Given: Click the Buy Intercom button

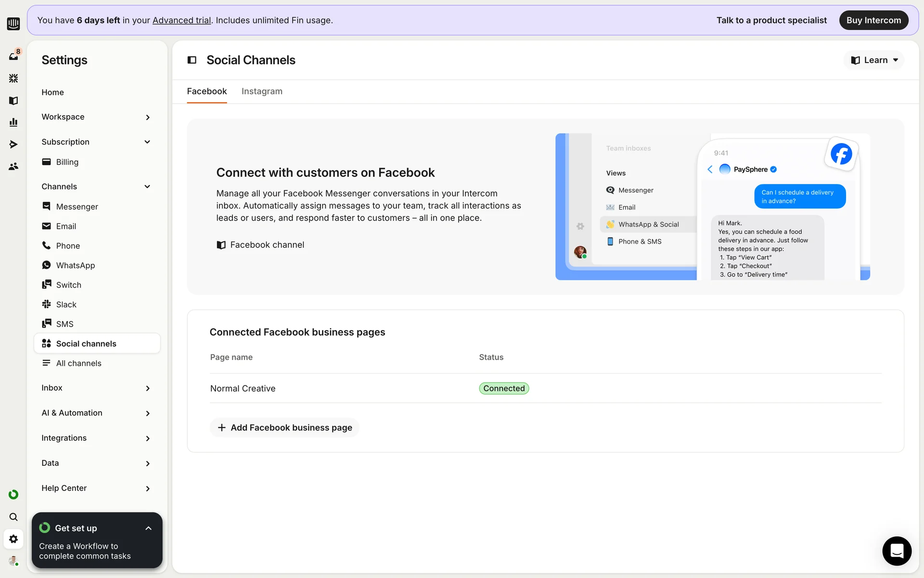Looking at the screenshot, I should (873, 20).
